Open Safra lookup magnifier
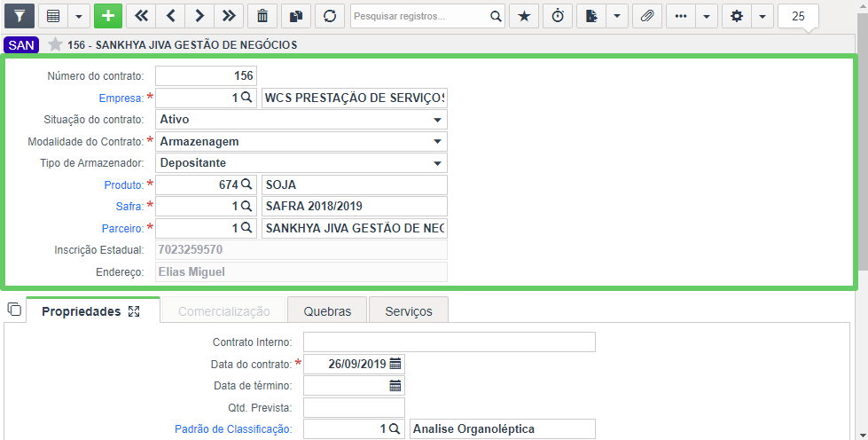Screen dimensions: 868x440 [246, 206]
